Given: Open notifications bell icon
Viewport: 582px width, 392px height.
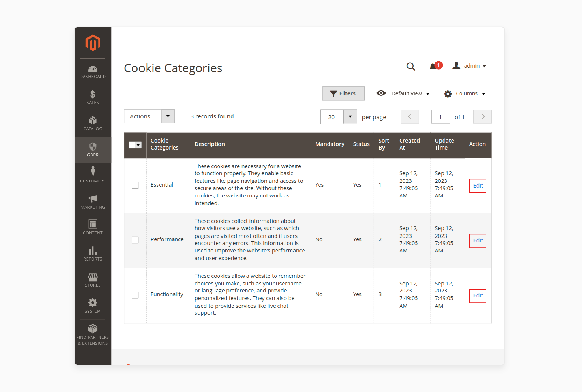Looking at the screenshot, I should [433, 67].
